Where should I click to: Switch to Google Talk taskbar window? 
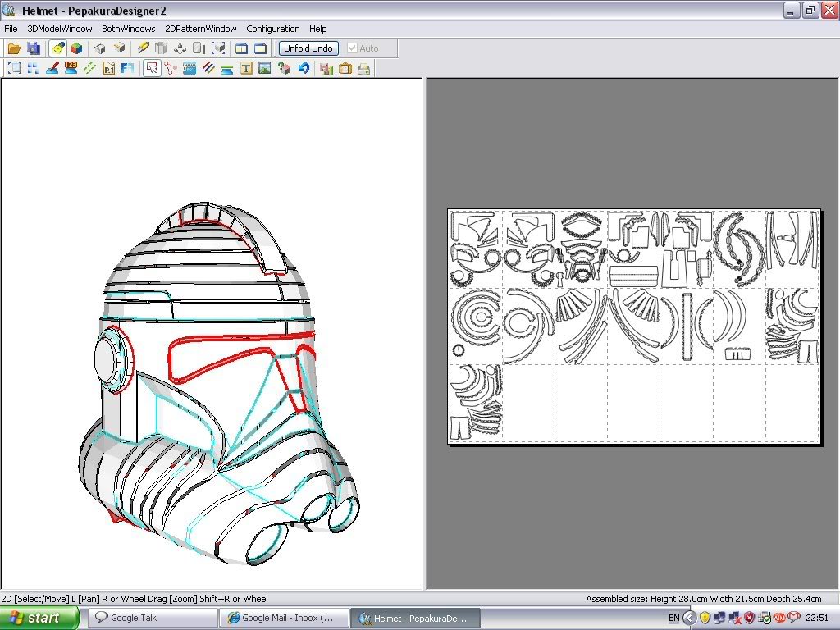tap(153, 619)
